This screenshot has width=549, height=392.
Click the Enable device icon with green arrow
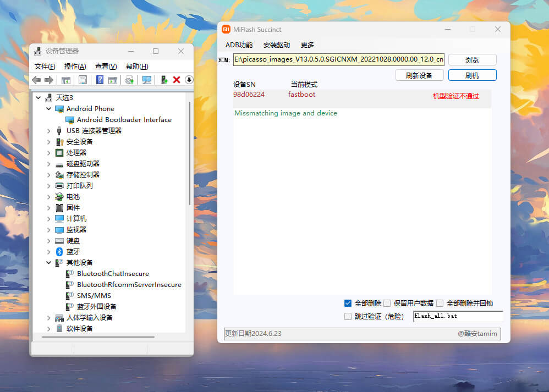point(164,80)
